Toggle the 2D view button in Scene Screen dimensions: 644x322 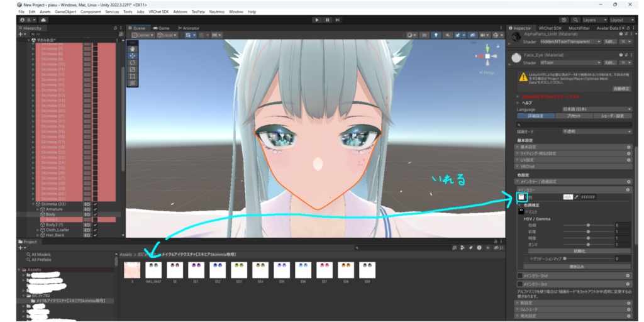[x=425, y=35]
